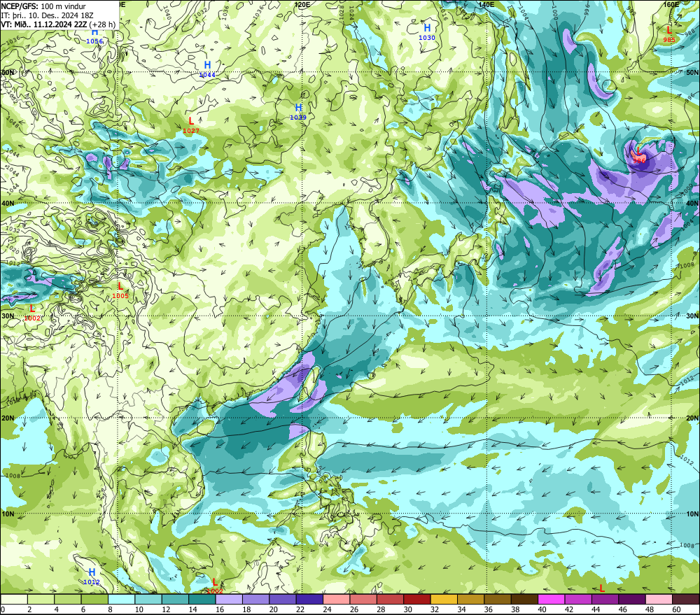Click the low pressure marker L 996 over the ocean

pyautogui.click(x=639, y=155)
